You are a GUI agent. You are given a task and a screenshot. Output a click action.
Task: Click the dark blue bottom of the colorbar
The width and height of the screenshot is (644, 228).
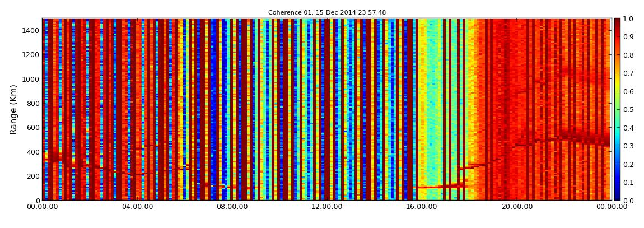[617, 196]
